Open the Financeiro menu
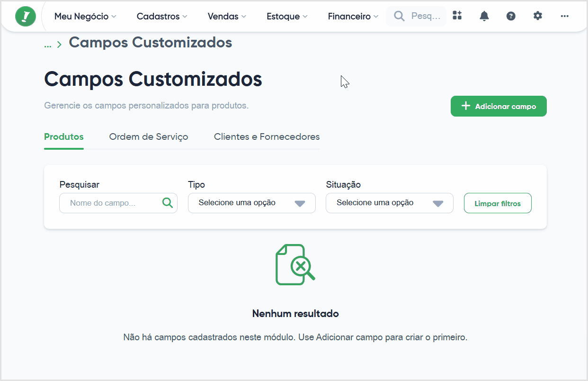The image size is (588, 381). pos(353,17)
